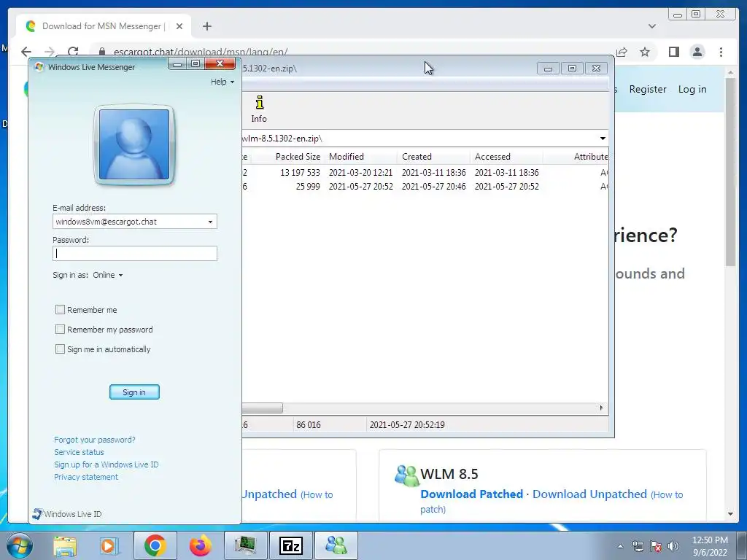Launch Windows Media Player from taskbar
This screenshot has height=560, width=747.
click(109, 545)
